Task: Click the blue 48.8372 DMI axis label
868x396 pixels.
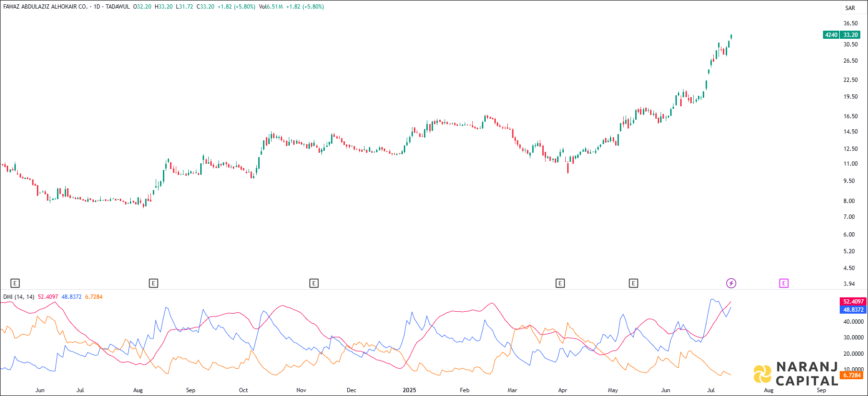Action: click(x=853, y=310)
